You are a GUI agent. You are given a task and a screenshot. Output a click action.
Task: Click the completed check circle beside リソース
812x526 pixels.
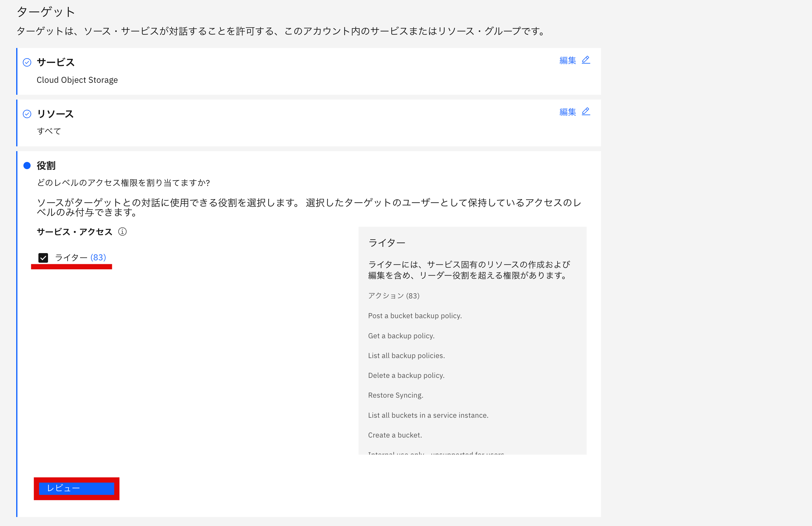[27, 114]
